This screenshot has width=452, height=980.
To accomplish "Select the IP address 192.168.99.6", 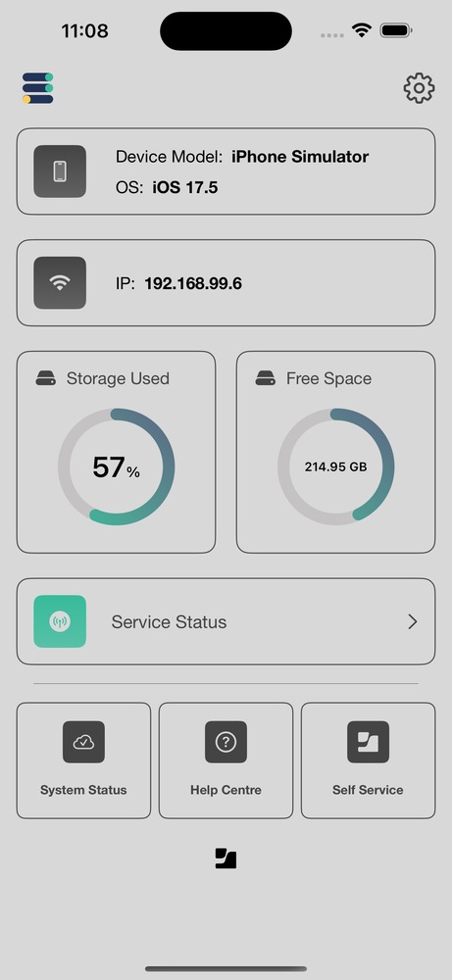I will [x=193, y=284].
